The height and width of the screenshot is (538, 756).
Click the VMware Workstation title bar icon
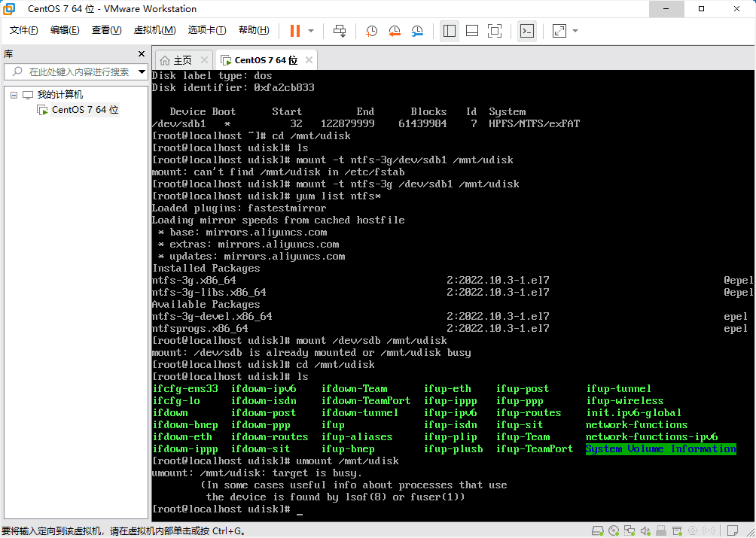click(9, 9)
